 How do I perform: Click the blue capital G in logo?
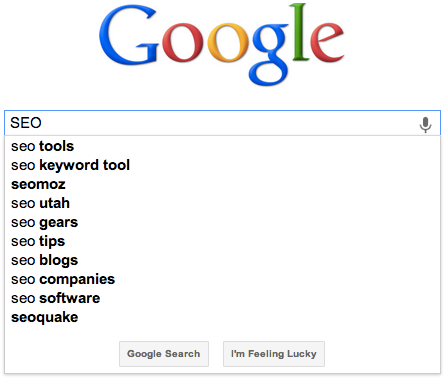point(129,35)
